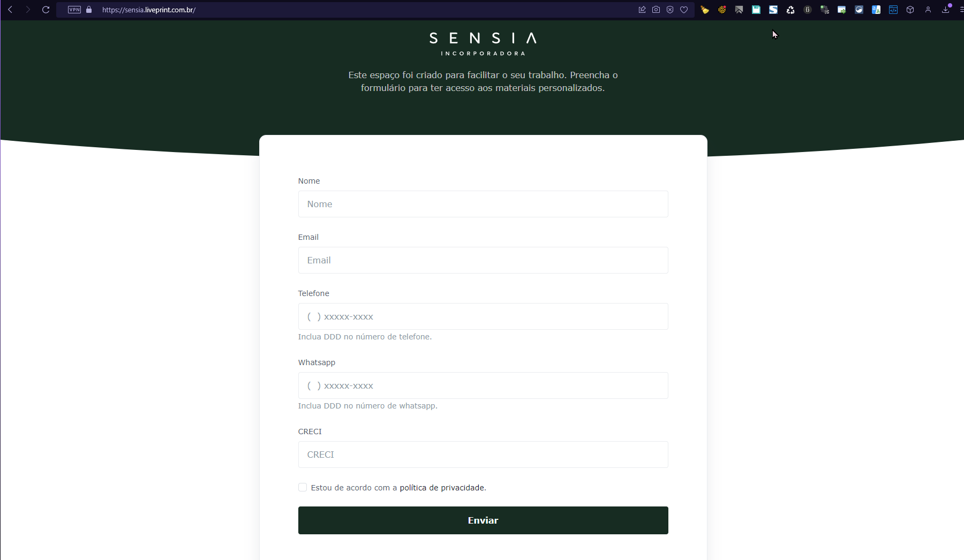The width and height of the screenshot is (964, 560).
Task: Open the broom cleaner extension
Action: point(705,10)
